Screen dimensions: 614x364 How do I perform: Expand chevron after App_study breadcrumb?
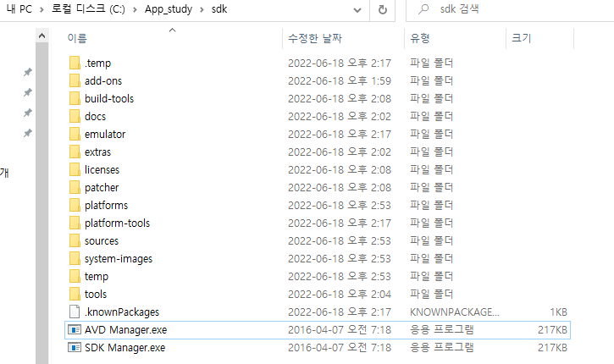202,9
